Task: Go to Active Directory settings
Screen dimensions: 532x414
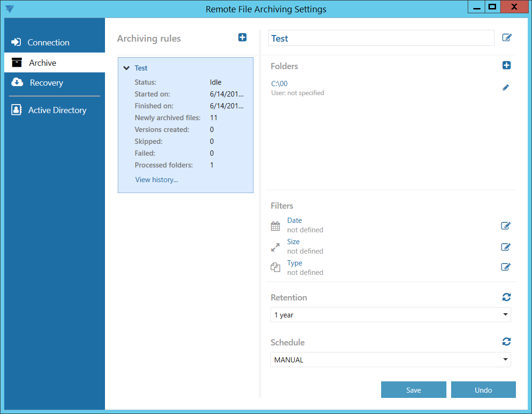Action: [57, 110]
